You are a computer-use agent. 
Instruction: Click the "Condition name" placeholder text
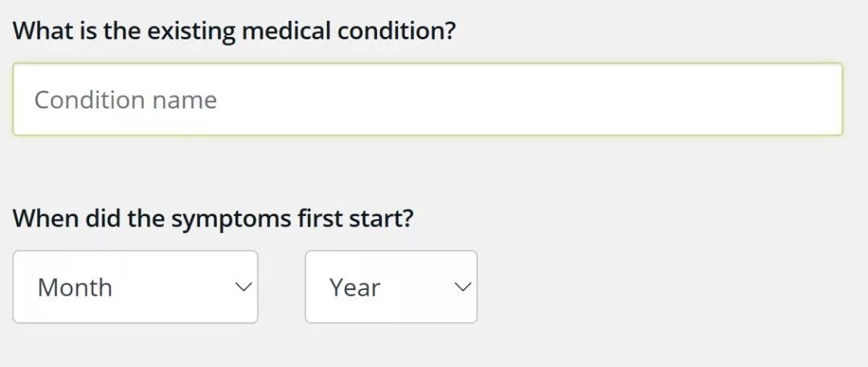tap(125, 100)
